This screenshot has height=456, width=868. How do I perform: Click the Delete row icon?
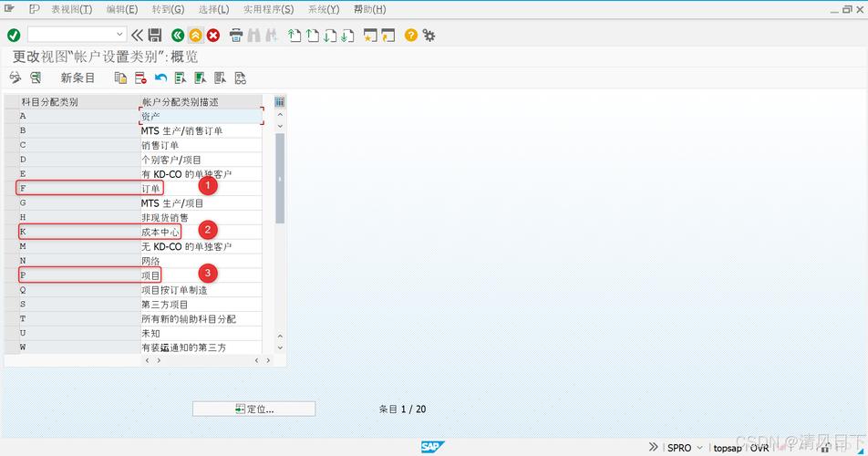pos(140,78)
